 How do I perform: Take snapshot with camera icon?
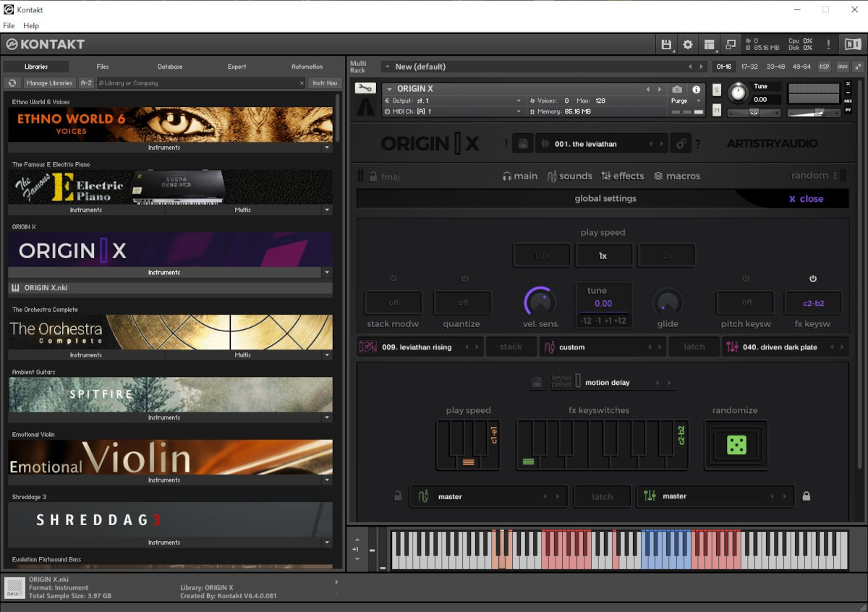[x=677, y=90]
